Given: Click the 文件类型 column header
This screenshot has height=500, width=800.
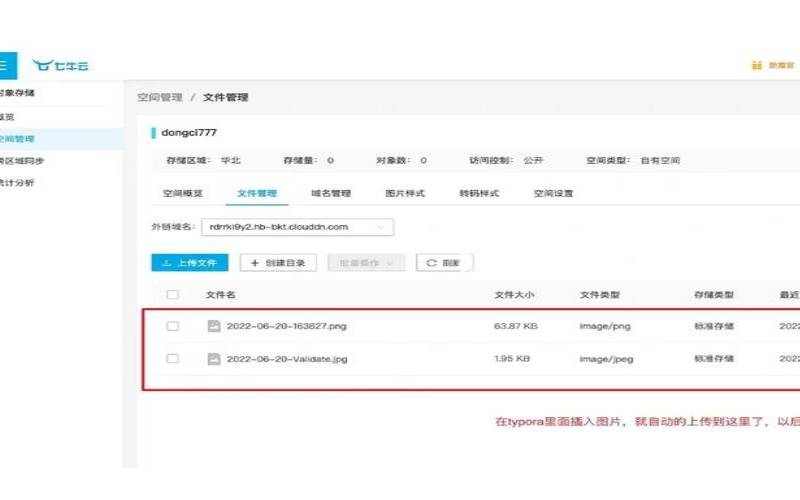Looking at the screenshot, I should tap(599, 294).
